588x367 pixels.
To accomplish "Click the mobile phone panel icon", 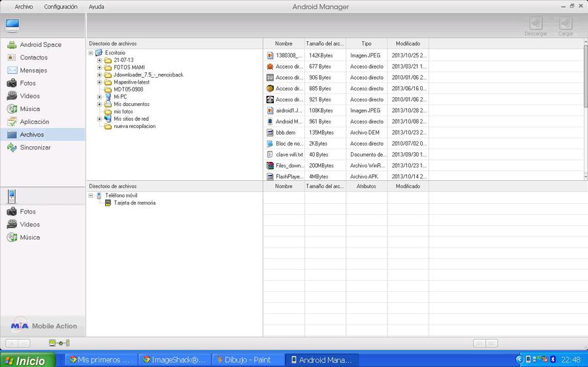I will (x=12, y=196).
